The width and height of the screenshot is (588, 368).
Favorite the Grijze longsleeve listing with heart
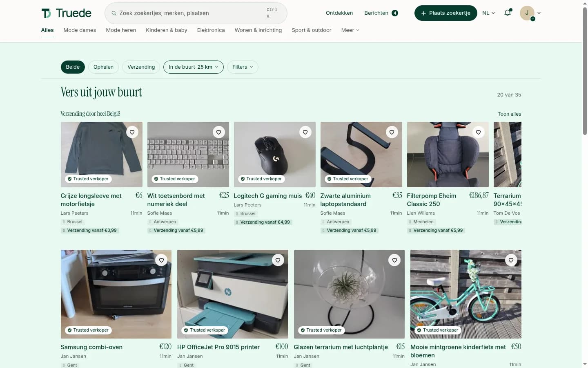(132, 132)
